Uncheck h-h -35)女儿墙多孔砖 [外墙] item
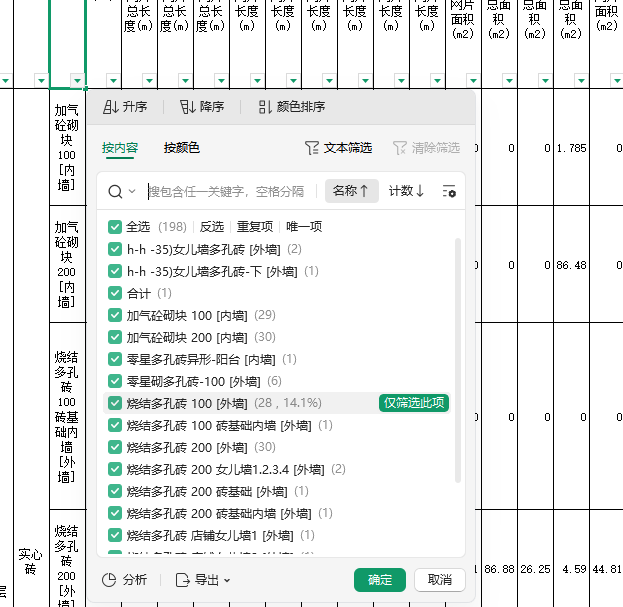The width and height of the screenshot is (623, 607). click(x=115, y=249)
